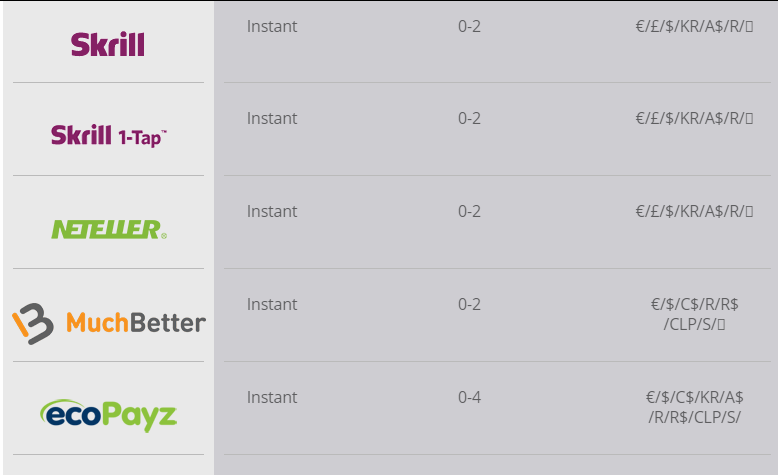The width and height of the screenshot is (778, 475).
Task: Click Instant text in MuchBetter row
Action: click(272, 304)
